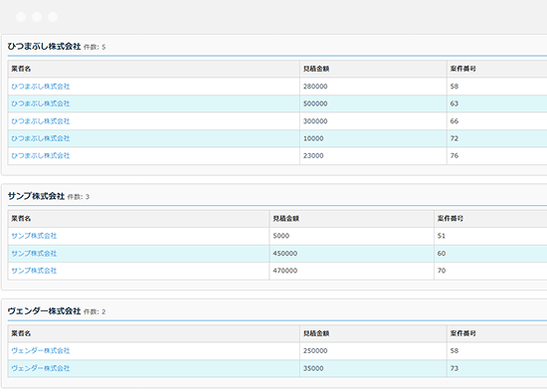This screenshot has width=547, height=392.
Task: Click 案件番号 column header in ひつまぶし table
Action: (462, 69)
